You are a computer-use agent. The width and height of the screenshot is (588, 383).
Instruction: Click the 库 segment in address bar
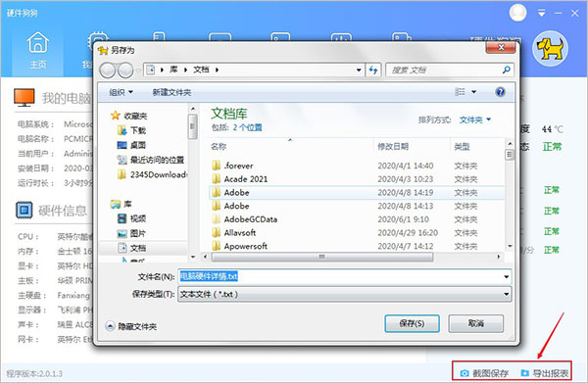click(173, 70)
